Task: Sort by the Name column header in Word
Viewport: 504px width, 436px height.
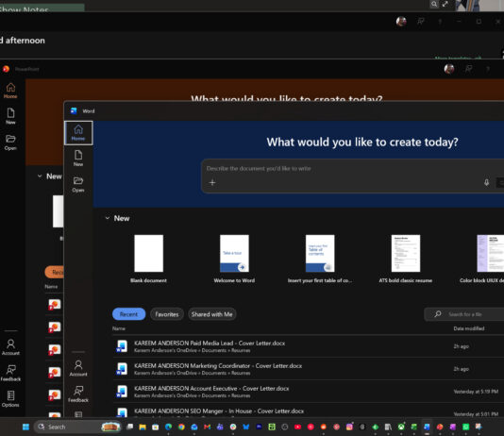Action: (119, 328)
